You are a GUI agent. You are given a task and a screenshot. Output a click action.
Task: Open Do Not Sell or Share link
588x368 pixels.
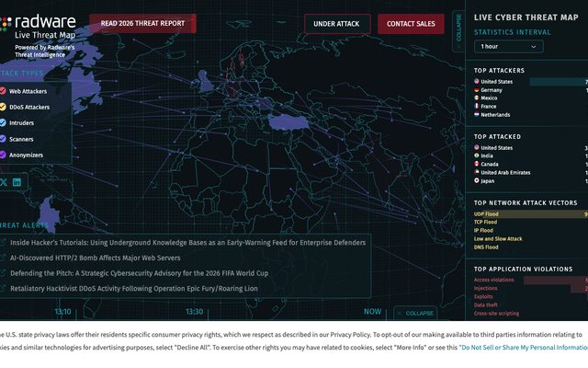point(524,348)
